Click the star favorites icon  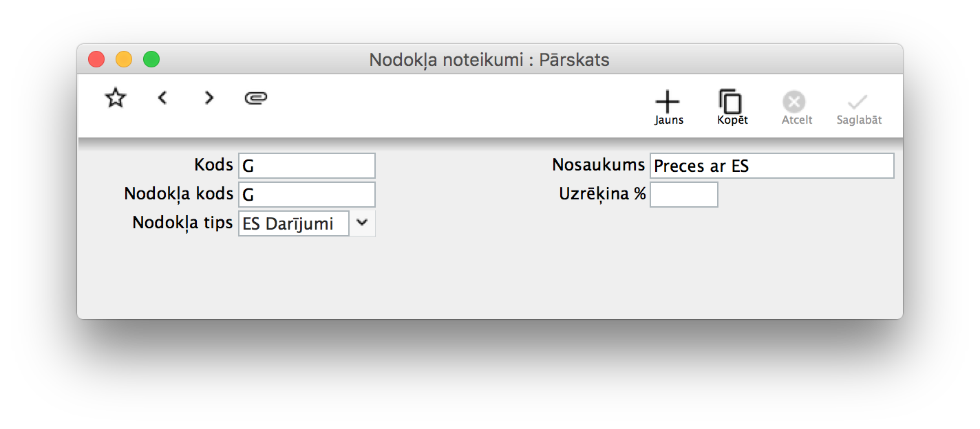(116, 98)
